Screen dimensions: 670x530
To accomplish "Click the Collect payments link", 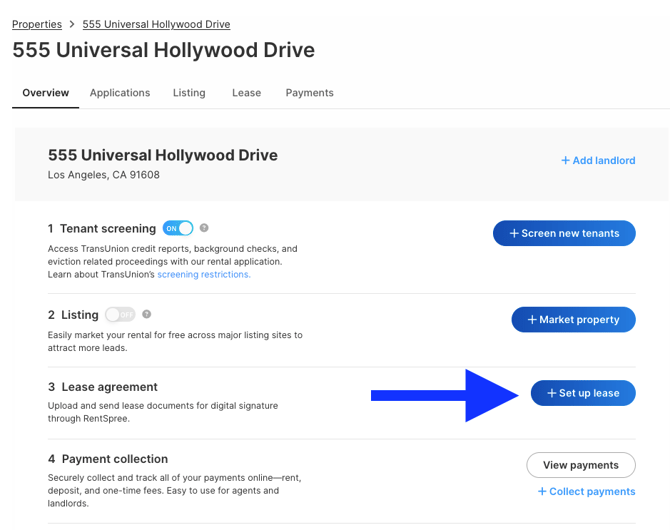I will (586, 492).
